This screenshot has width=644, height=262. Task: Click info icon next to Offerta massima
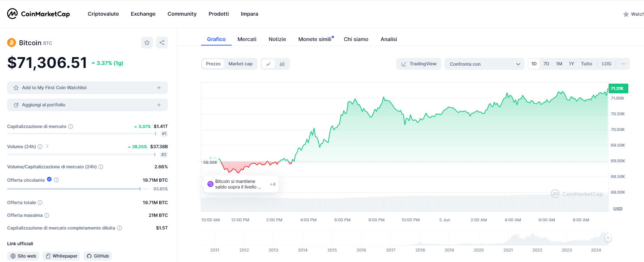(x=47, y=215)
